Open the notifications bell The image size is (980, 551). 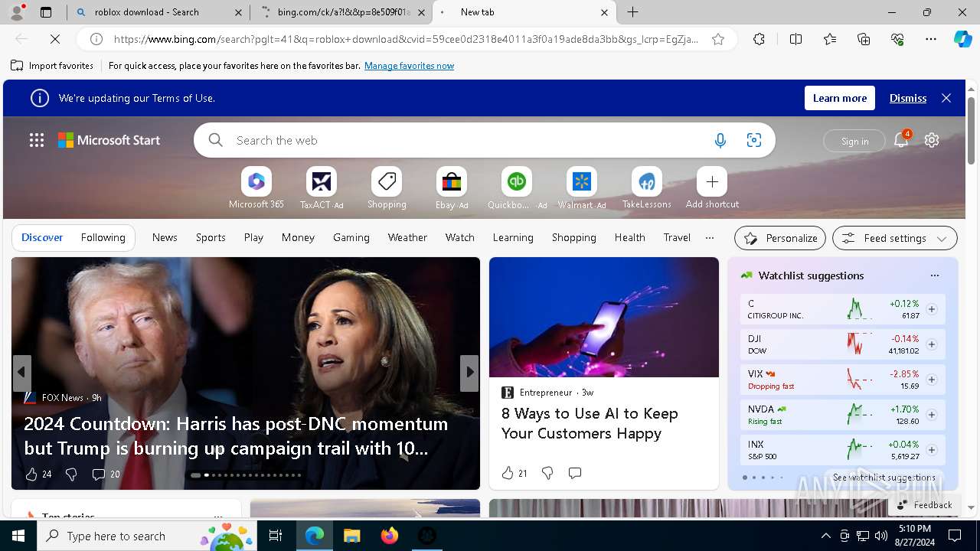click(x=901, y=139)
